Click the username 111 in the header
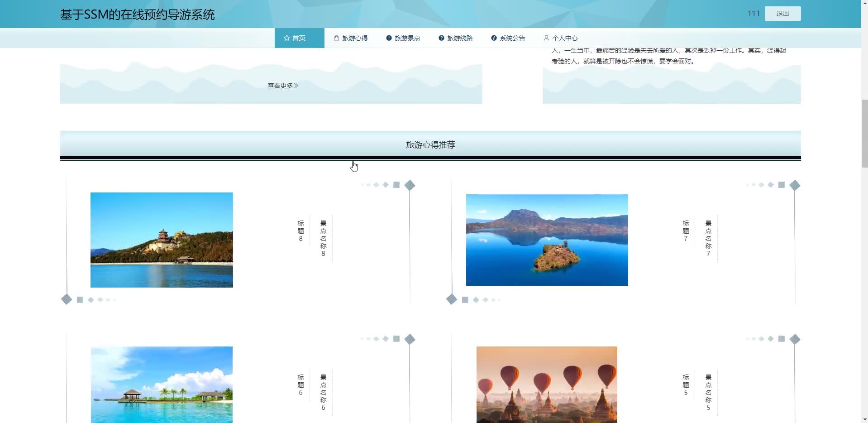868x423 pixels. coord(754,14)
